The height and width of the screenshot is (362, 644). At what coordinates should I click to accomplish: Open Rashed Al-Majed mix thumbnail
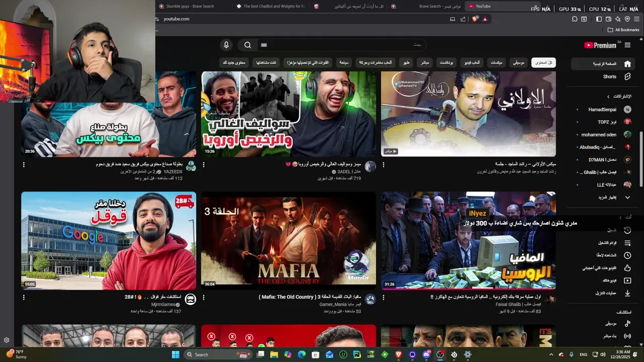[468, 114]
